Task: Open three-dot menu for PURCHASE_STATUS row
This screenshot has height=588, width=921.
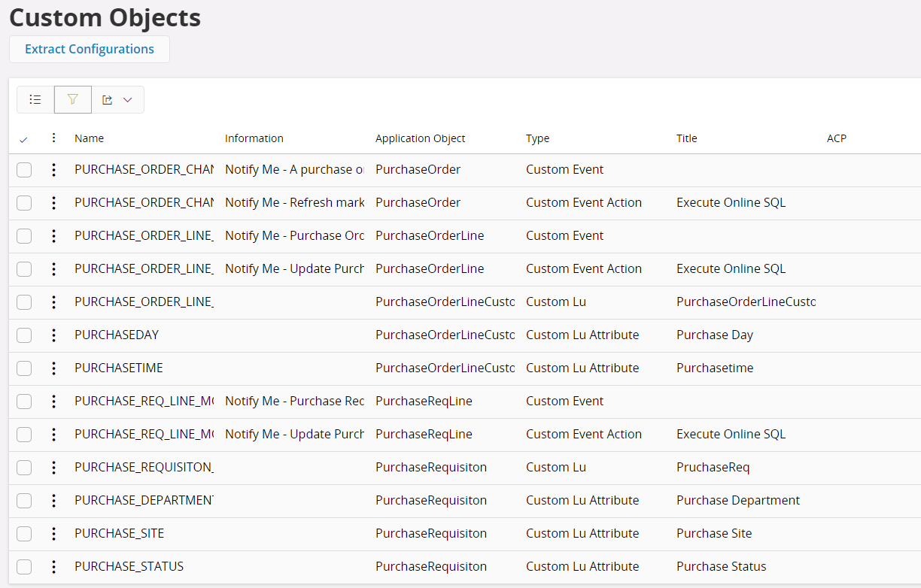Action: (53, 567)
